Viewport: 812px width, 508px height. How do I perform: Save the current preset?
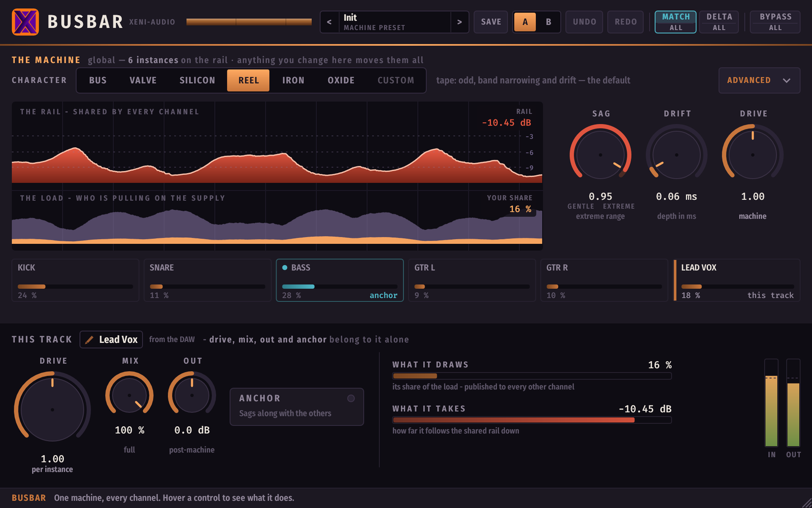pos(491,22)
